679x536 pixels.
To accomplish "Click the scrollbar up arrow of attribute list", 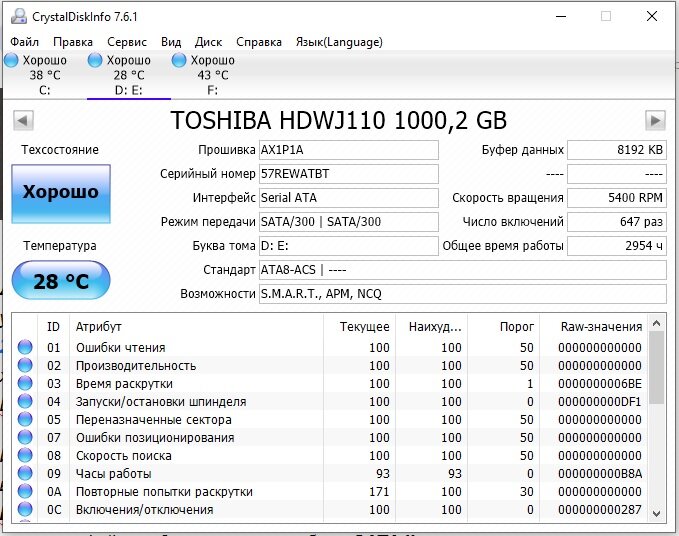I will point(656,323).
